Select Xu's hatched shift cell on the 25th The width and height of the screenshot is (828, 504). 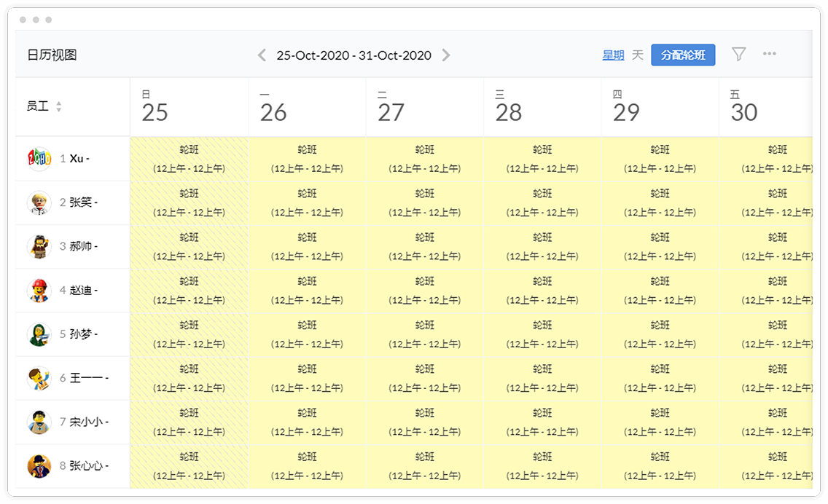pyautogui.click(x=189, y=159)
